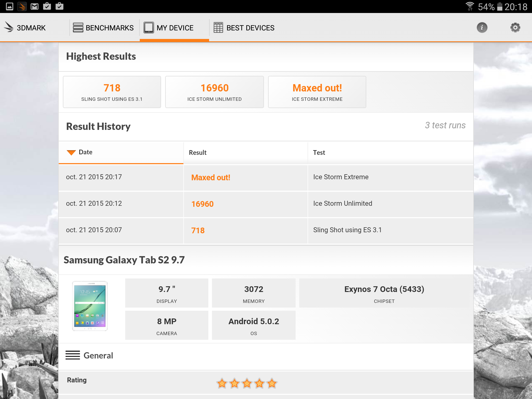Viewport: 532px width, 399px height.
Task: Tap the 20:18 clock in status bar
Action: coord(516,6)
